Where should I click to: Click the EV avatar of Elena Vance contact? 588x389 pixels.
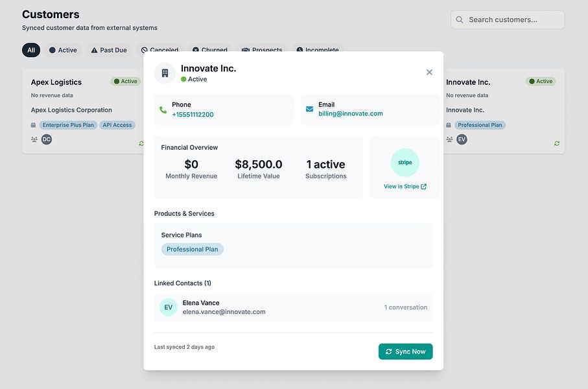pos(169,307)
